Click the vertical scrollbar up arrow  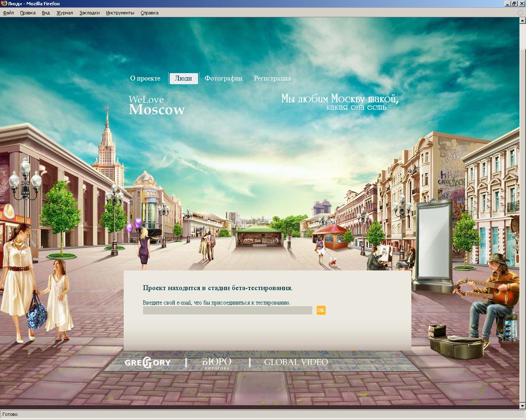pyautogui.click(x=523, y=21)
